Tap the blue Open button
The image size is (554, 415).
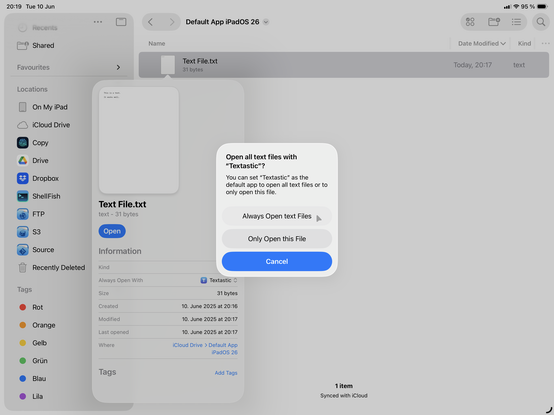112,231
